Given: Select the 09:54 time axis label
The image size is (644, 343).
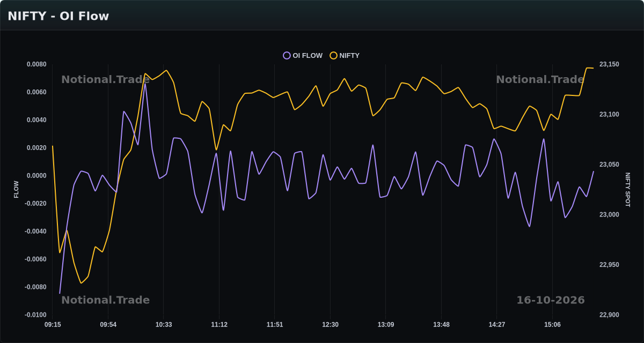Looking at the screenshot, I should [x=108, y=325].
